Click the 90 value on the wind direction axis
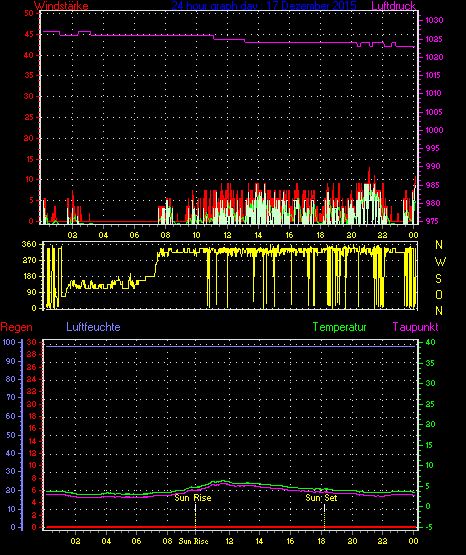The width and height of the screenshot is (466, 555). pyautogui.click(x=32, y=292)
